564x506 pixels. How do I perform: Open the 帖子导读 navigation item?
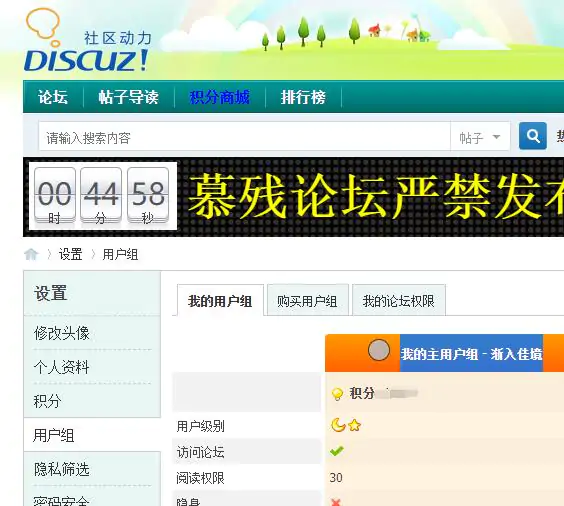point(128,97)
